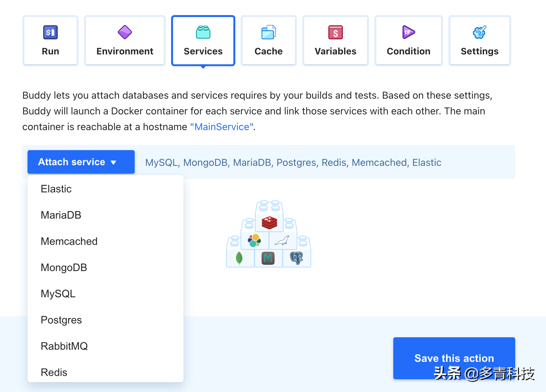Click the red Variables dollar icon
Image resolution: width=546 pixels, height=392 pixels.
[336, 32]
